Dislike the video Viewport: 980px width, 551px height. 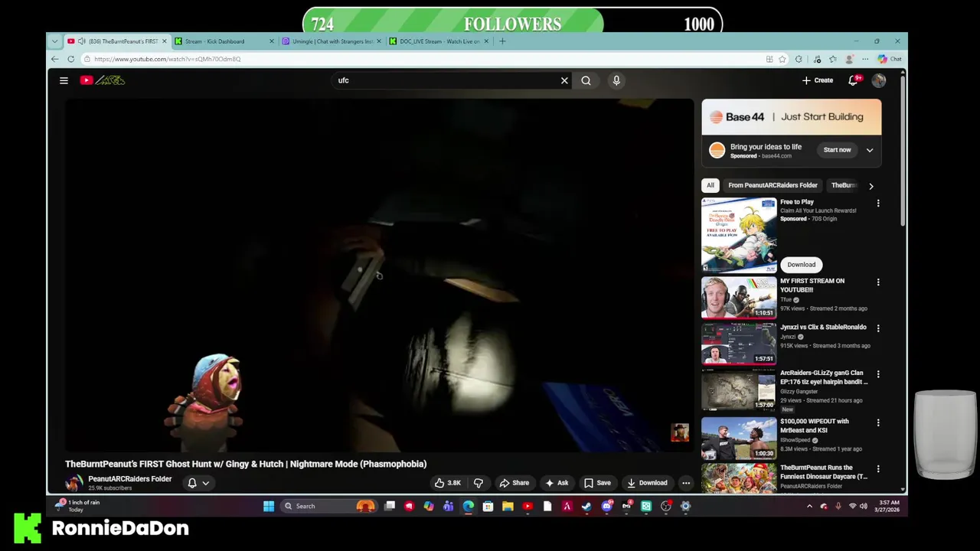click(479, 483)
